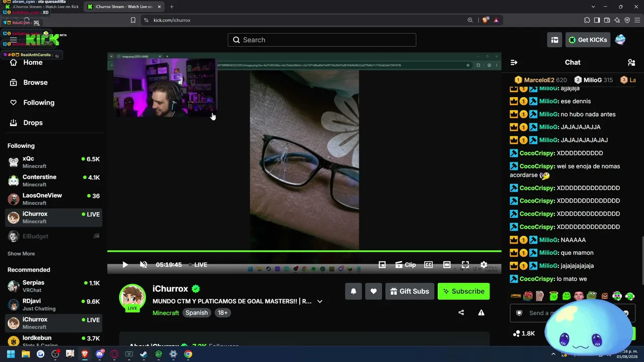Open Brave VPN shield icon

pyautogui.click(x=627, y=20)
